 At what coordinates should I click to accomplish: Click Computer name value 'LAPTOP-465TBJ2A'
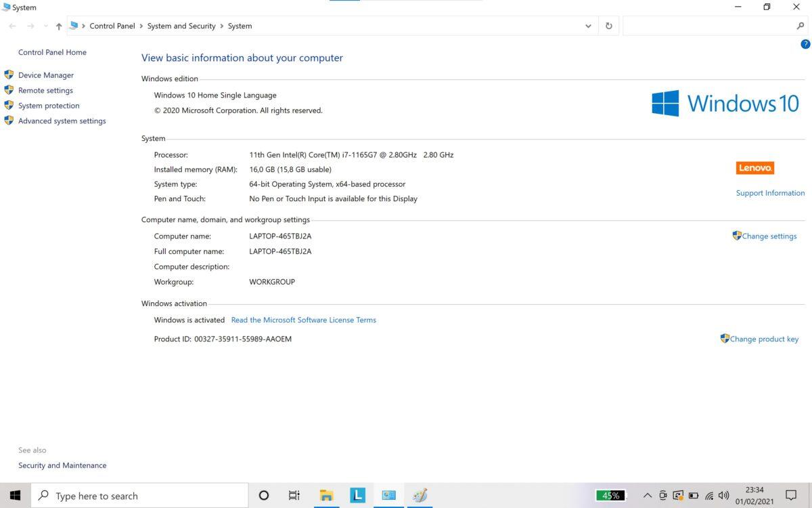[x=280, y=236]
